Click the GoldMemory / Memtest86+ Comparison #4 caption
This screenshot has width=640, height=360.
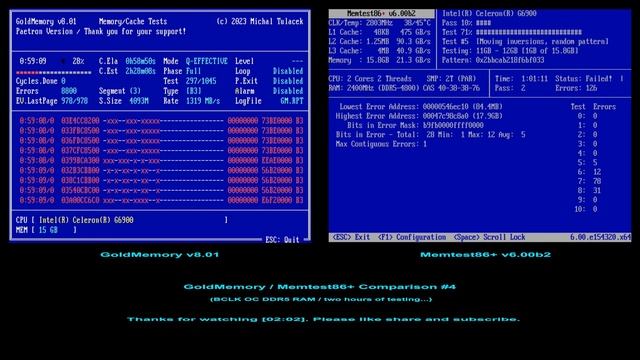coord(320,287)
